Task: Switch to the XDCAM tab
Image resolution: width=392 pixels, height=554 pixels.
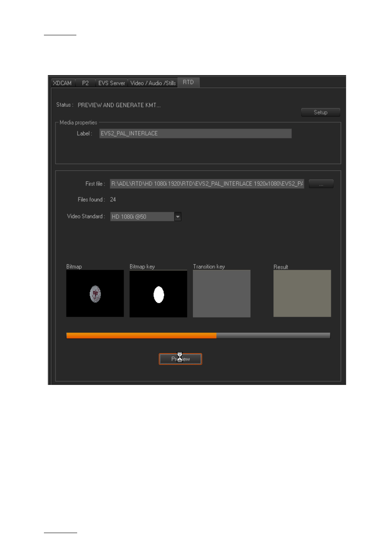Action: [62, 83]
